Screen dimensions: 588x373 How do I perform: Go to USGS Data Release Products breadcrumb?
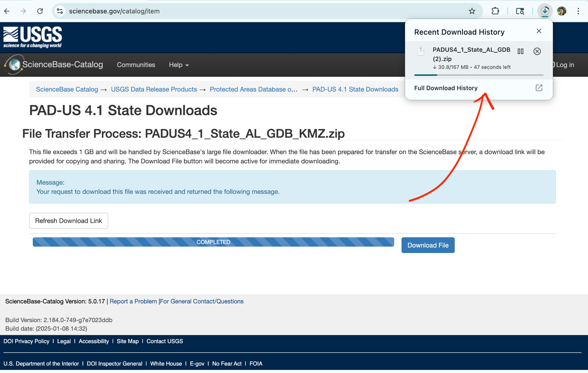(x=154, y=89)
